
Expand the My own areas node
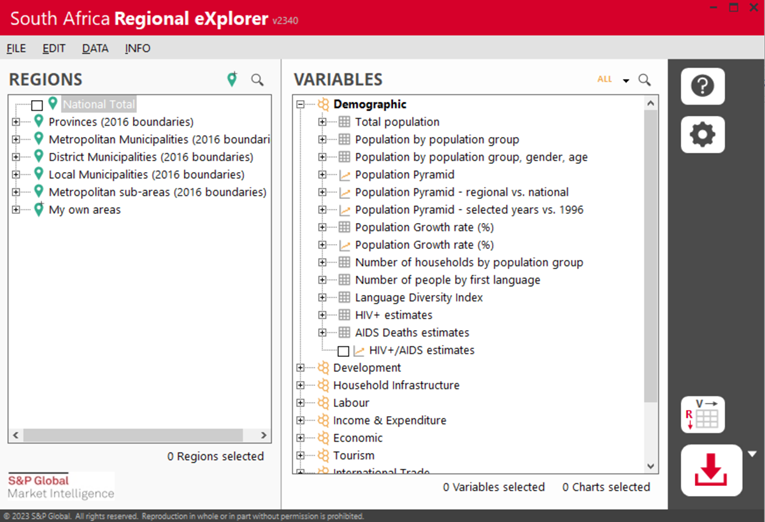[x=16, y=210]
